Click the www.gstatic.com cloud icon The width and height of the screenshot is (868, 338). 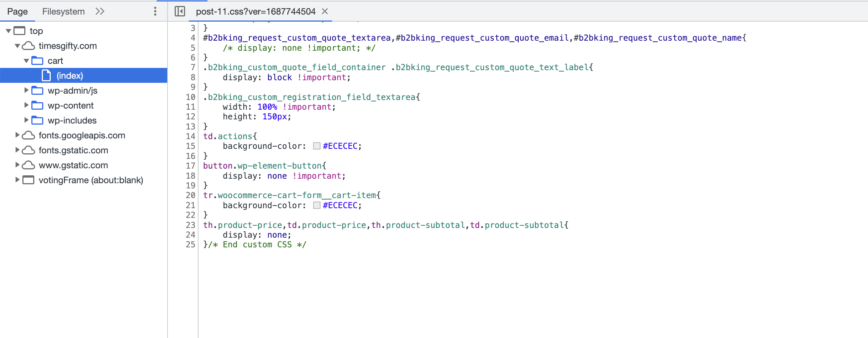(28, 165)
